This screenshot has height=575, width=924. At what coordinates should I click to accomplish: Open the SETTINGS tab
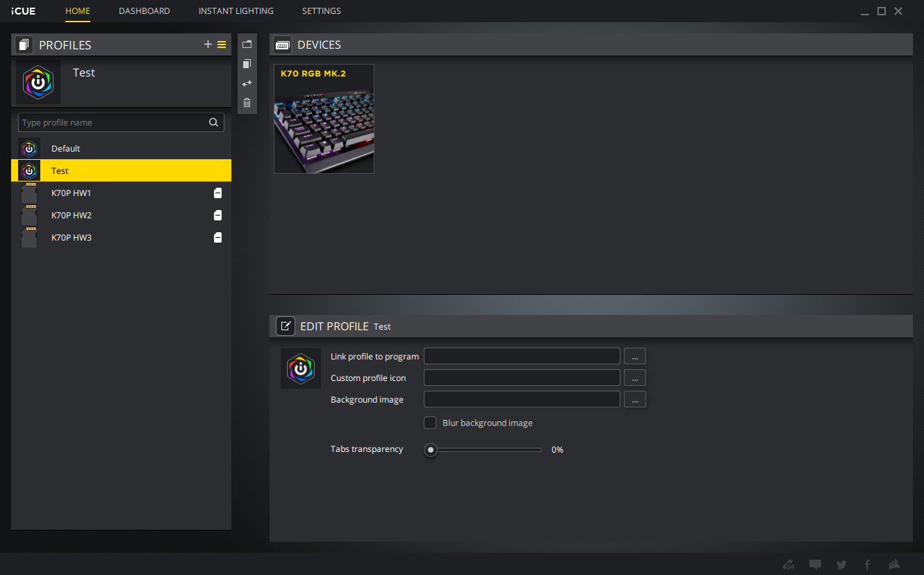tap(322, 11)
